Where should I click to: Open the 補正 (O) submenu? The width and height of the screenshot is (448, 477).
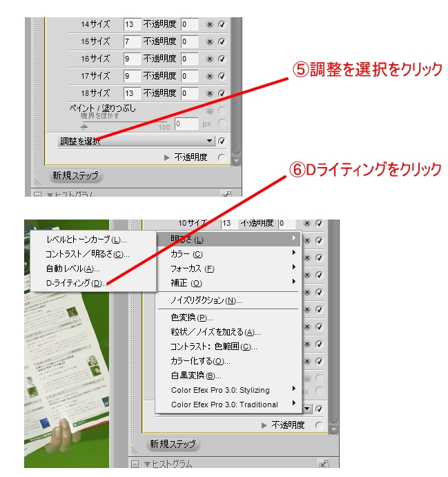[x=228, y=283]
